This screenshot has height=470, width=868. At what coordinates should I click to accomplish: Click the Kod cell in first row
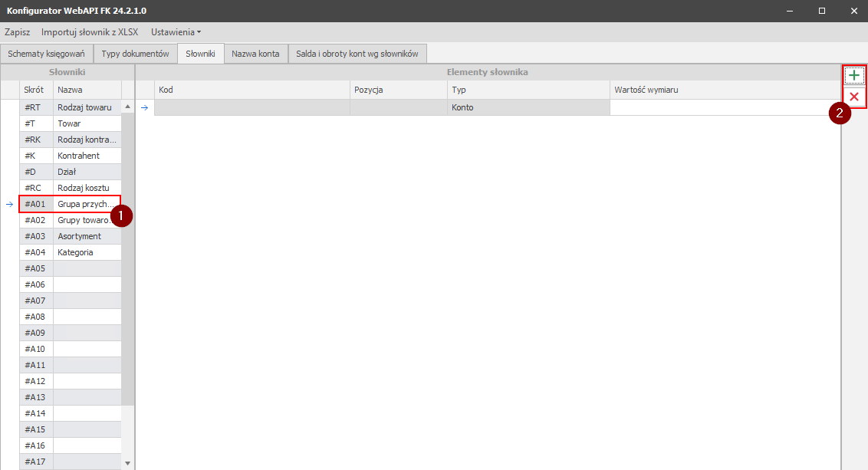[x=252, y=107]
